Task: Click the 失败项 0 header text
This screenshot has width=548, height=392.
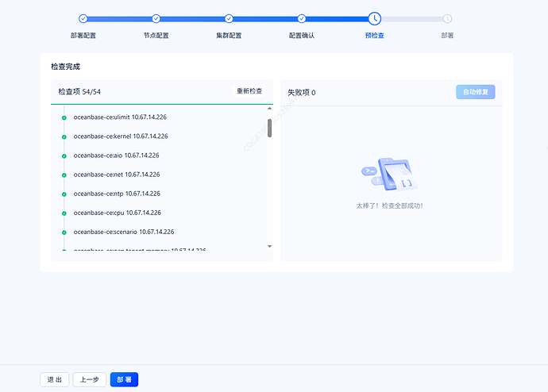Action: [302, 93]
